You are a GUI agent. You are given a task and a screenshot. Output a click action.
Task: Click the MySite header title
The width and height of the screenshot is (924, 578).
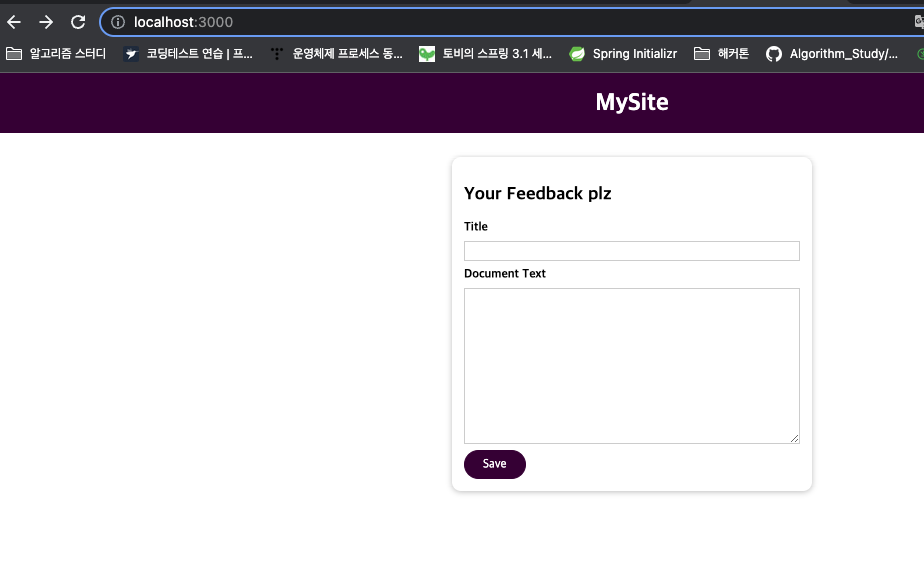(x=632, y=103)
